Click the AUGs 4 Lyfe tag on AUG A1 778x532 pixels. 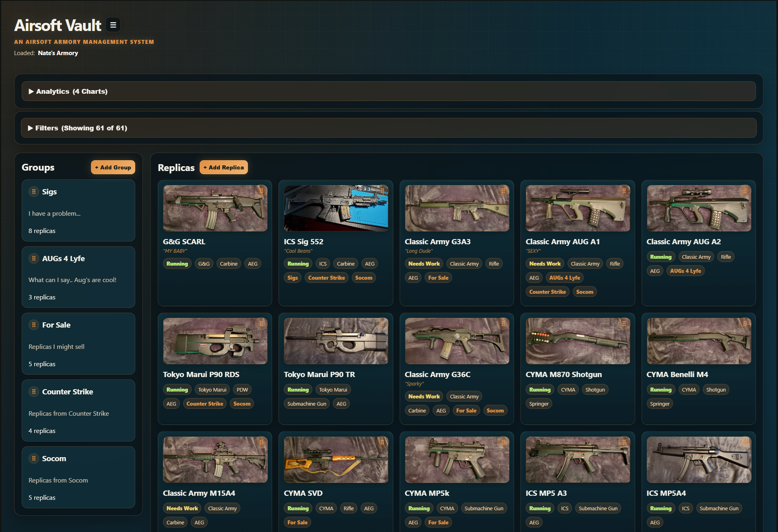(565, 278)
